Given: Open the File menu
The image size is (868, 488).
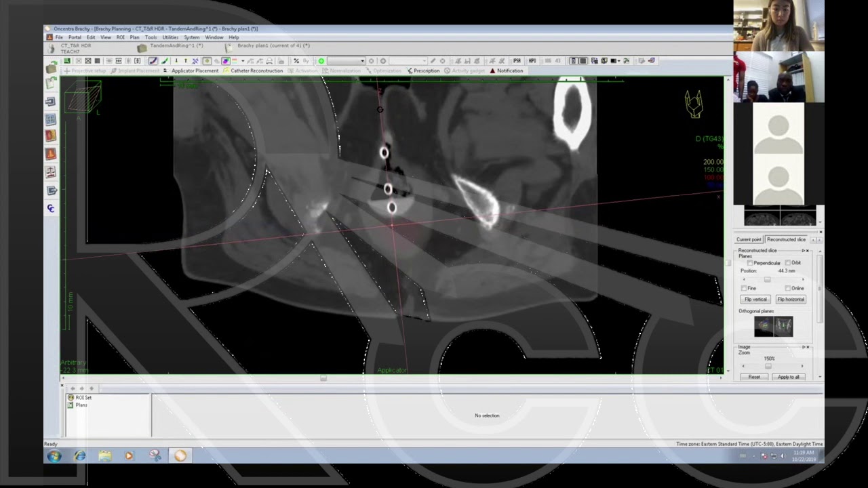Looking at the screenshot, I should pos(59,37).
